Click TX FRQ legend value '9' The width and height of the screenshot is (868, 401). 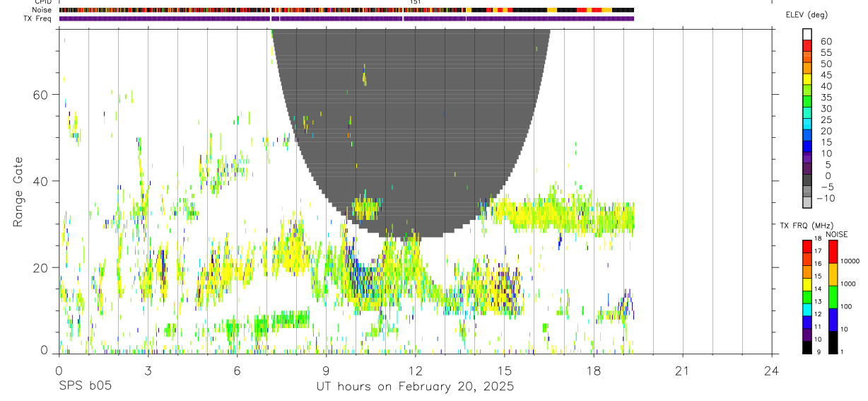(x=819, y=352)
